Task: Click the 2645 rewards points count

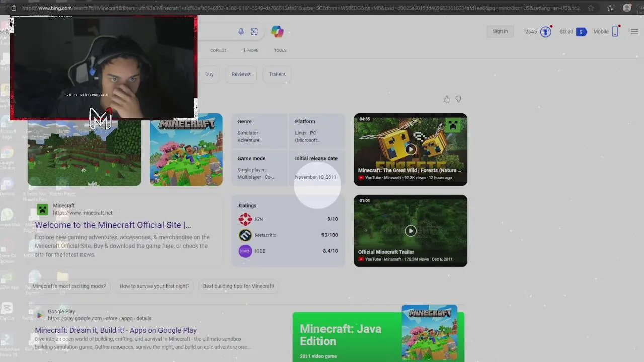Action: click(x=531, y=32)
